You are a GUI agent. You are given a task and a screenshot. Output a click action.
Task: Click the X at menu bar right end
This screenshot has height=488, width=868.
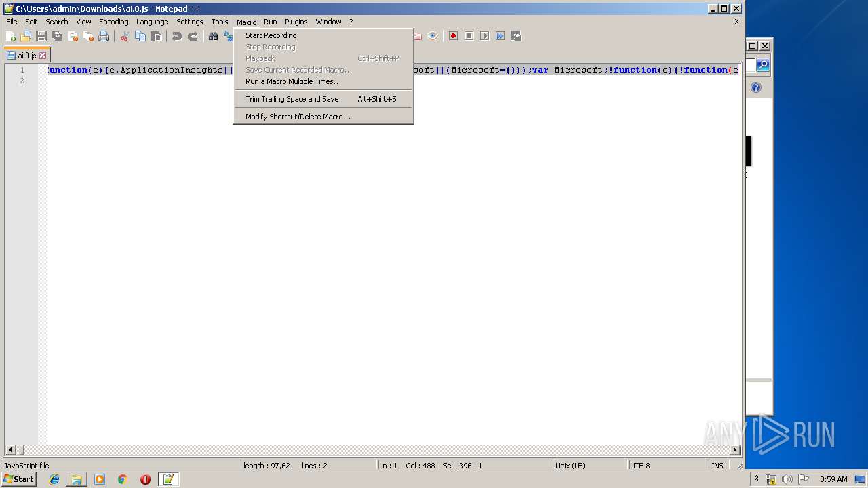coord(736,22)
